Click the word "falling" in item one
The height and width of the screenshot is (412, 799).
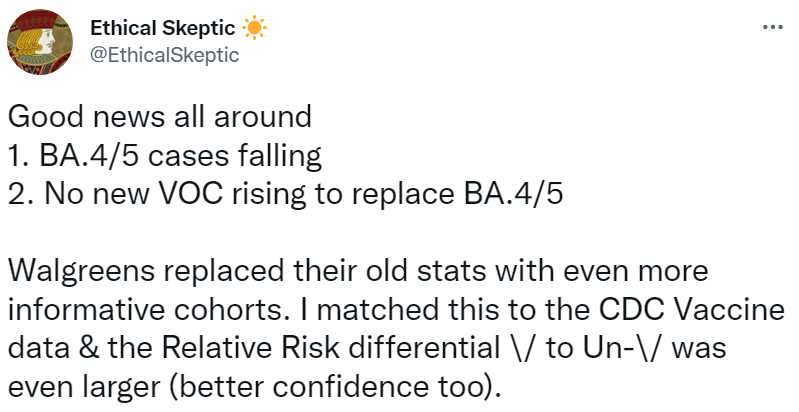(282, 155)
